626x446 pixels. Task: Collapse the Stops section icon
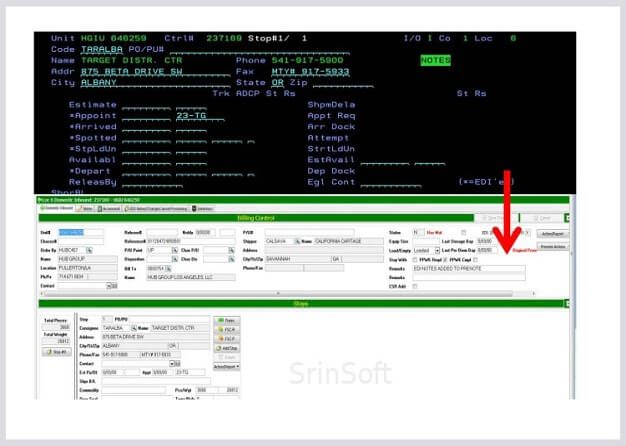(x=567, y=304)
